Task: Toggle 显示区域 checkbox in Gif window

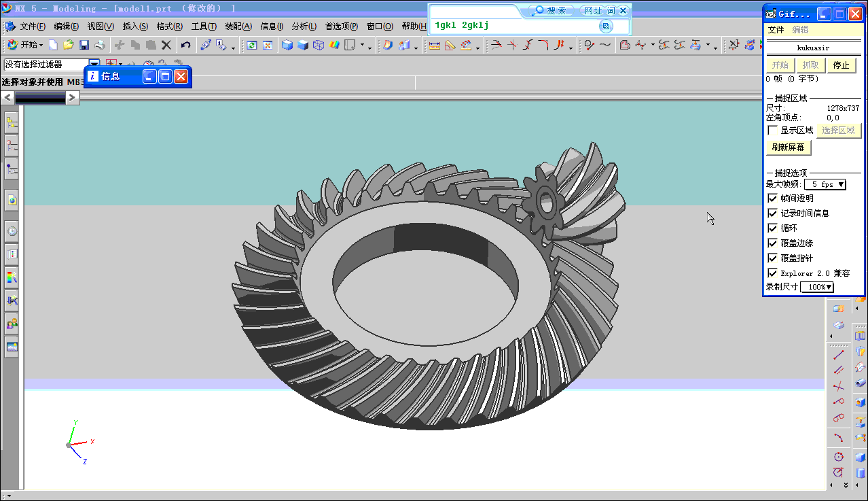Action: point(772,131)
